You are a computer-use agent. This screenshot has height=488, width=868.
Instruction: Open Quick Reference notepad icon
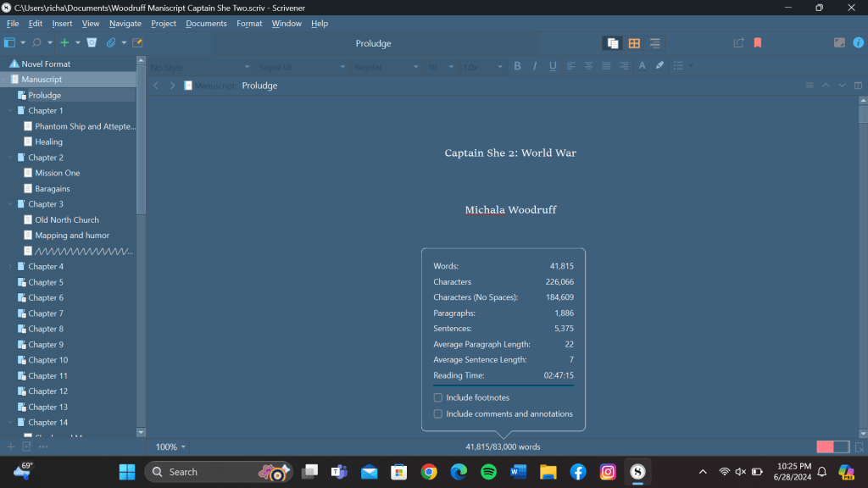coord(137,42)
